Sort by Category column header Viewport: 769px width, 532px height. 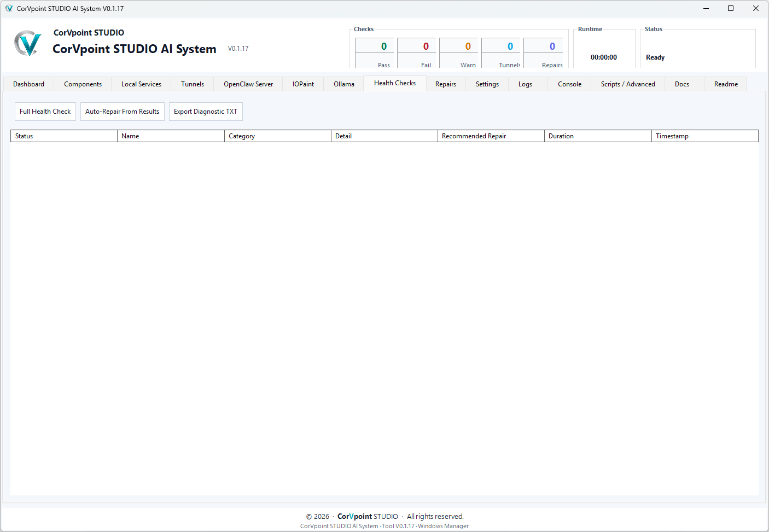tap(278, 136)
